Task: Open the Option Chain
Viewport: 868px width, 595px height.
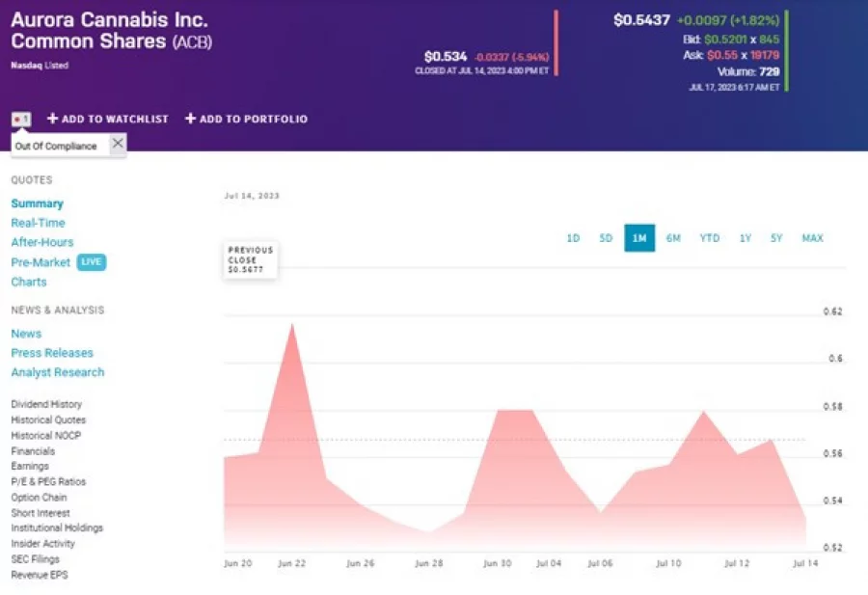Action: (x=39, y=497)
